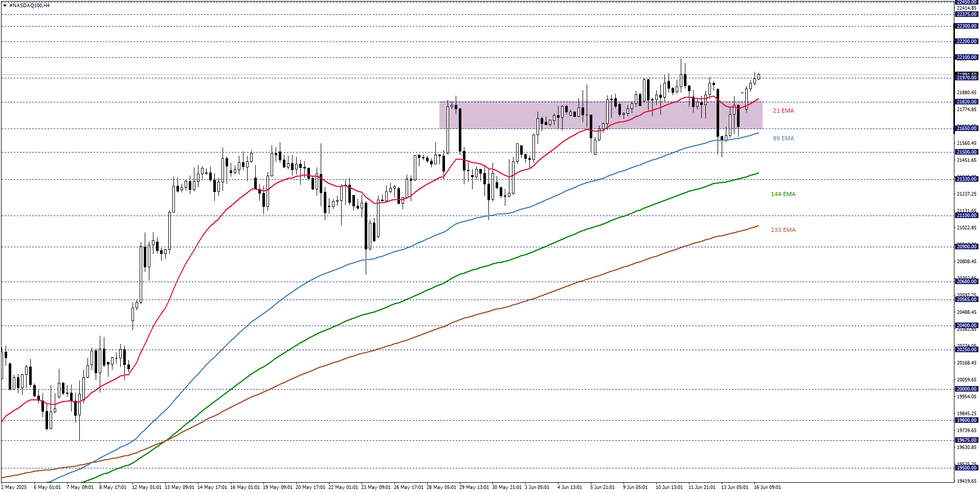980x493 pixels.
Task: Click the 16 Jun 09:01 time label
Action: pos(767,487)
